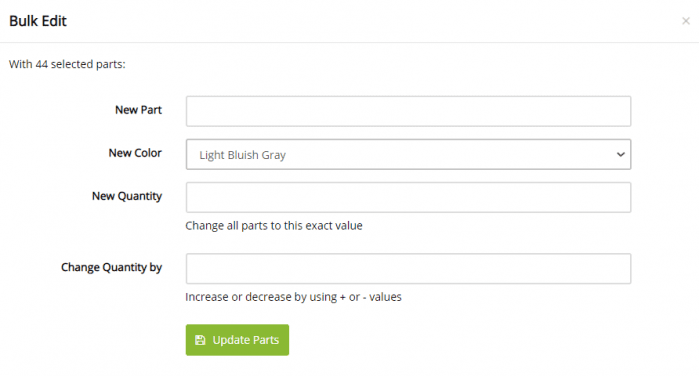
Task: Open the New Color combo box
Action: pos(408,154)
